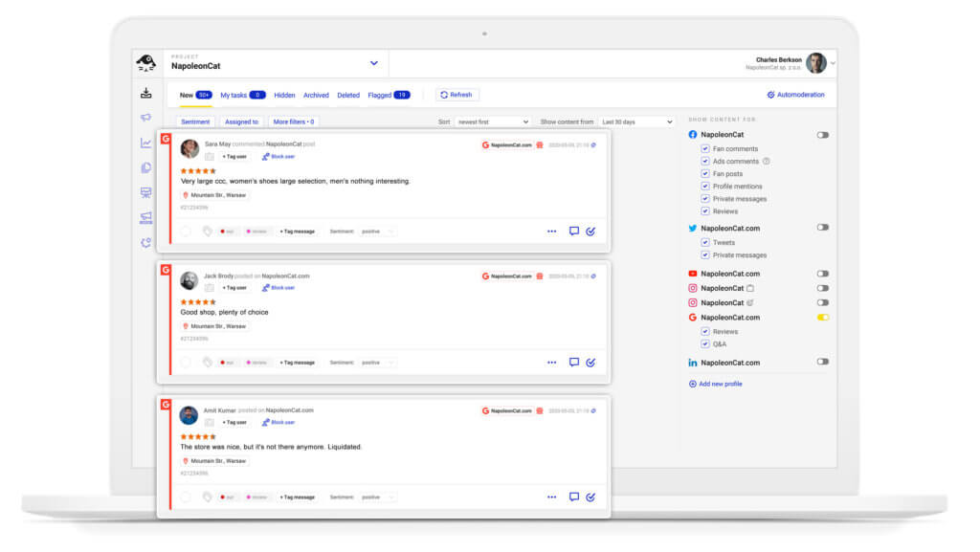This screenshot has height=552, width=980.
Task: Open the Sentiment filter
Action: tap(195, 121)
